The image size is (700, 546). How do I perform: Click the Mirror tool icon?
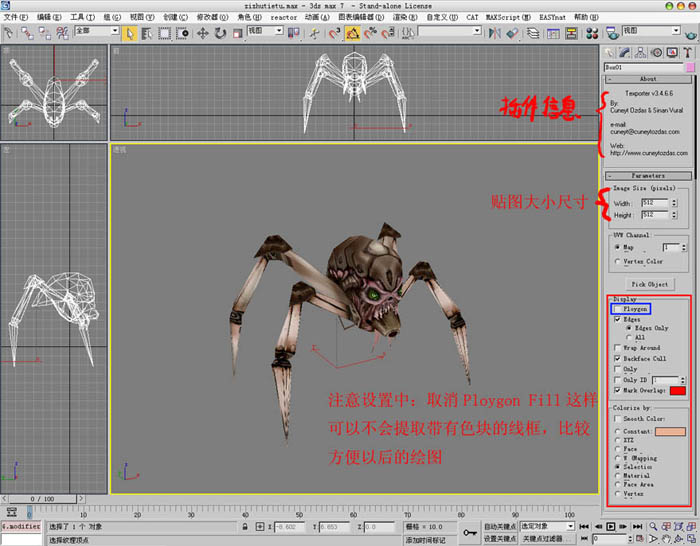494,33
